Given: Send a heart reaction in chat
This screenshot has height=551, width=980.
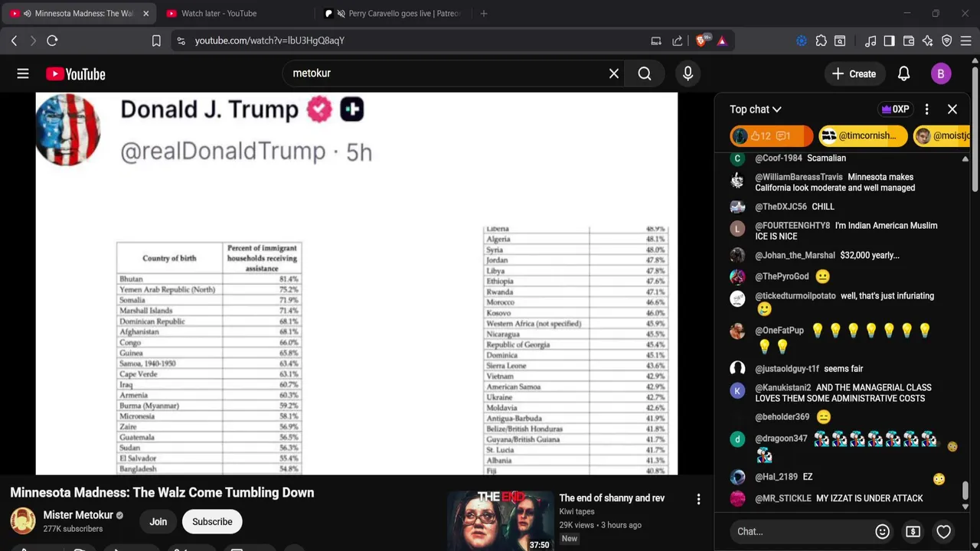Looking at the screenshot, I should [943, 531].
